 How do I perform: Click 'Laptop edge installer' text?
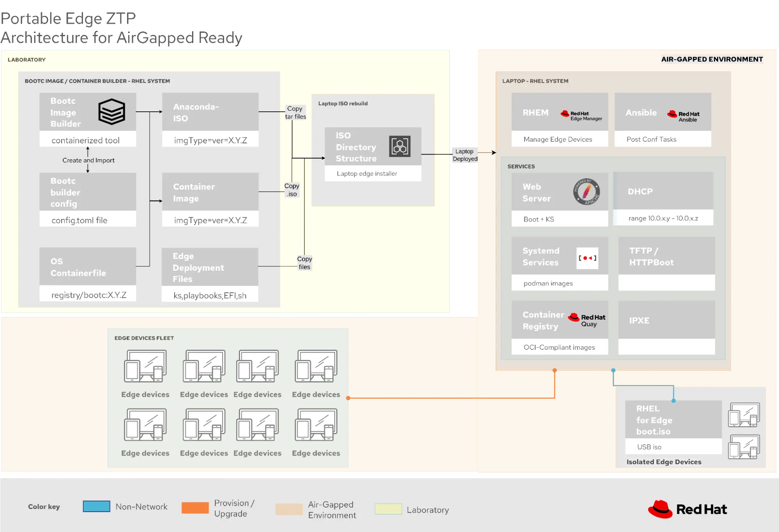pyautogui.click(x=367, y=174)
